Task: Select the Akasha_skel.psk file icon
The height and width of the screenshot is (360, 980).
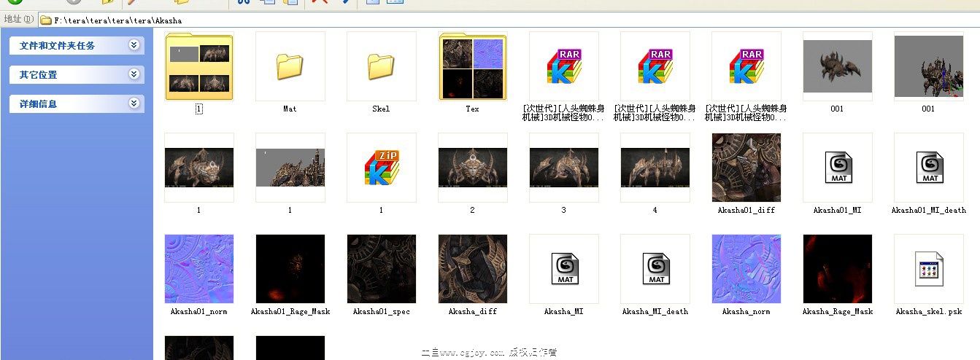Action: tap(928, 269)
